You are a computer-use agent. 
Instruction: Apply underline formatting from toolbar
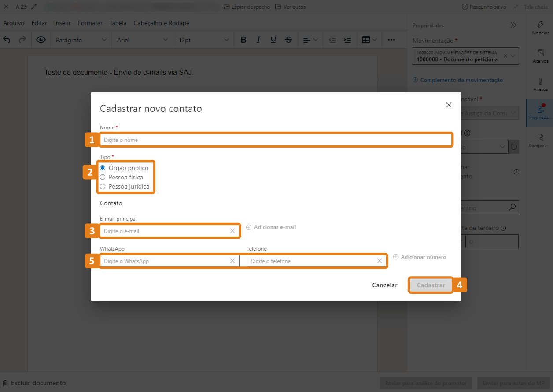[273, 40]
